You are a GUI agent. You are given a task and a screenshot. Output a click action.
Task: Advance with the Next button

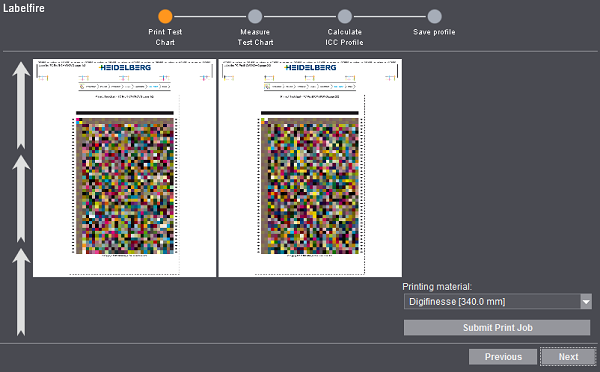pos(568,357)
